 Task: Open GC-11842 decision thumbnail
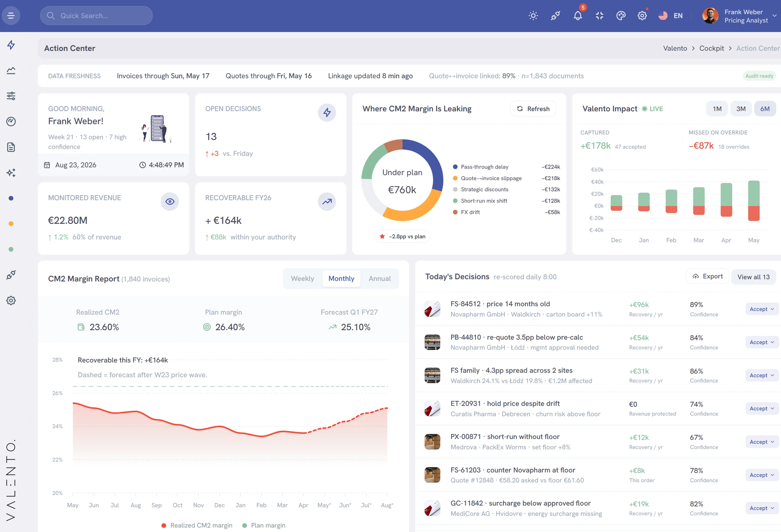[432, 508]
